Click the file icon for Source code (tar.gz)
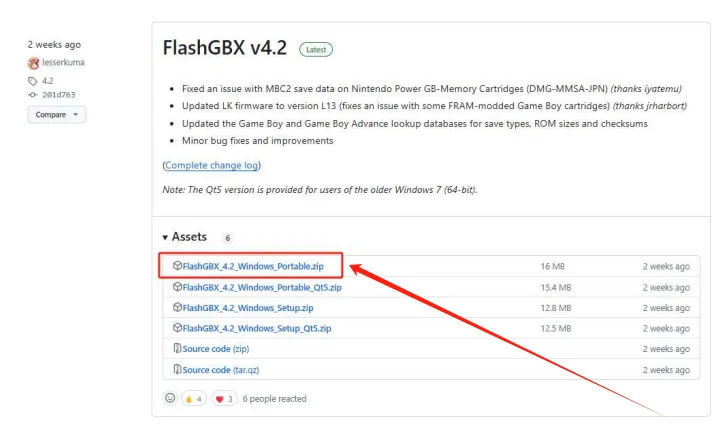The height and width of the screenshot is (428, 722). tap(177, 370)
